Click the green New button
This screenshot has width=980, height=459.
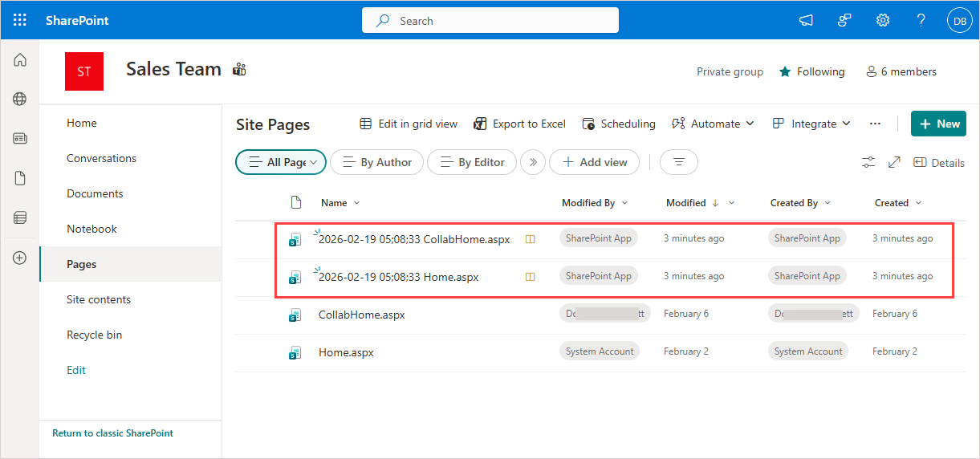click(x=938, y=124)
